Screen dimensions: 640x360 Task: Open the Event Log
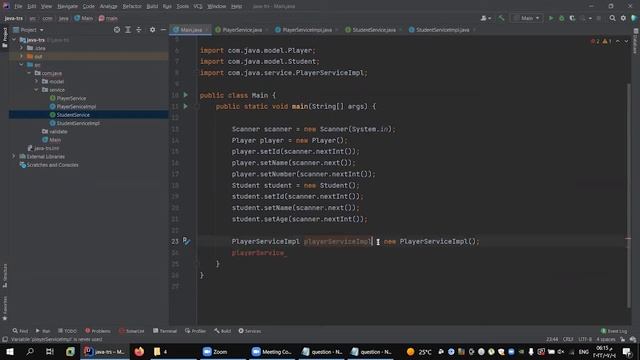point(614,331)
